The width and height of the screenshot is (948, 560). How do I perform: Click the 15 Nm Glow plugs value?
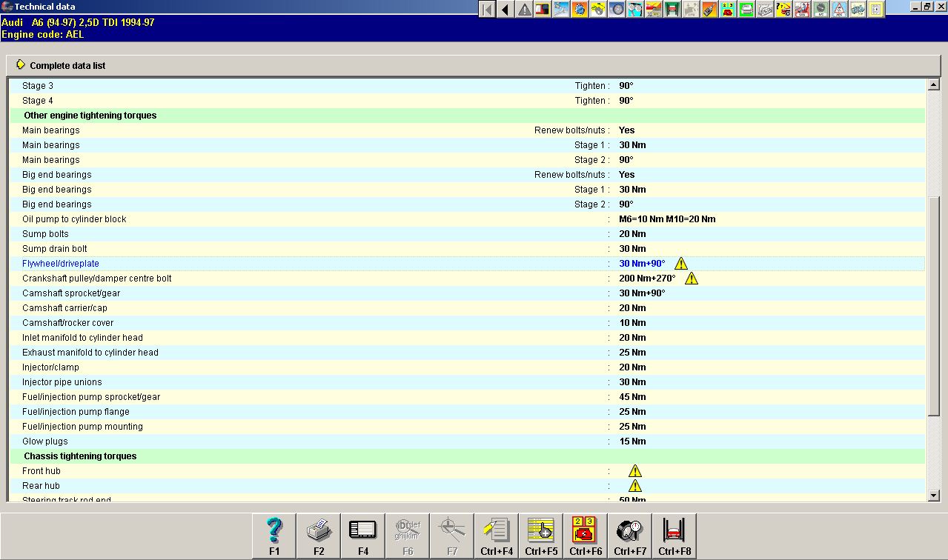pos(632,441)
